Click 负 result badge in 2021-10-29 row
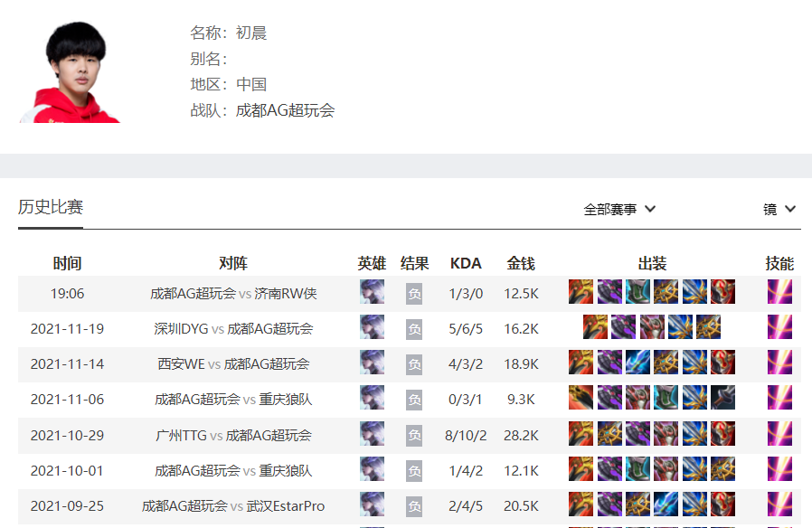This screenshot has height=528, width=812. pos(414,436)
